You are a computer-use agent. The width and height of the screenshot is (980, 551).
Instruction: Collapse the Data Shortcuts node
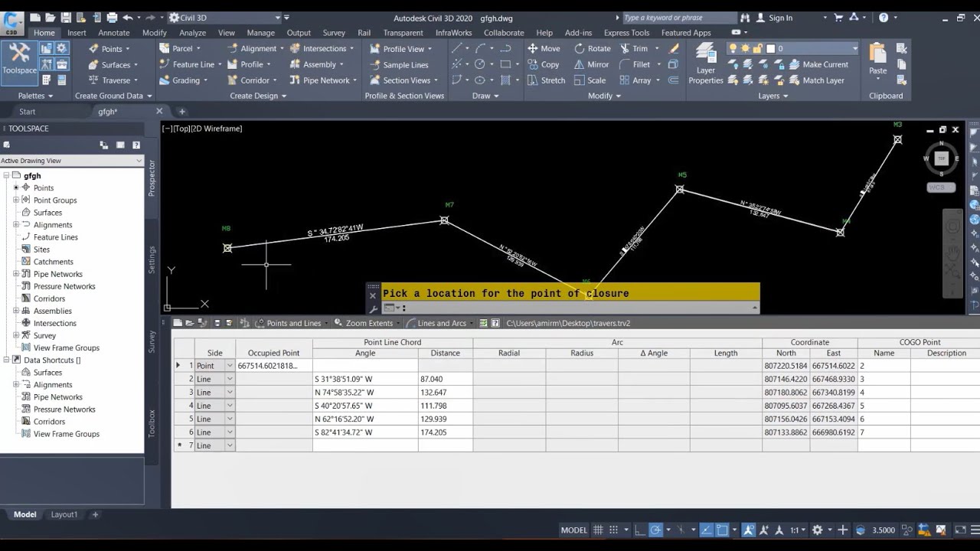point(7,360)
